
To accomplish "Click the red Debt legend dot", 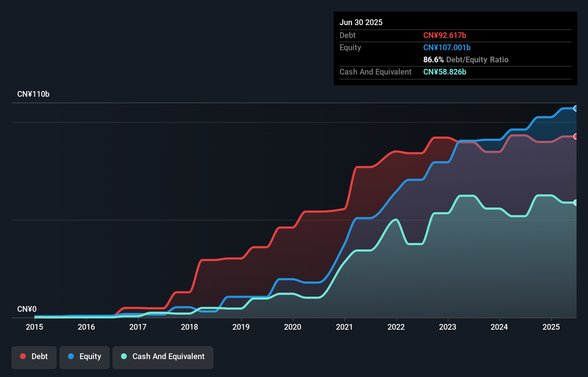I will coord(23,356).
